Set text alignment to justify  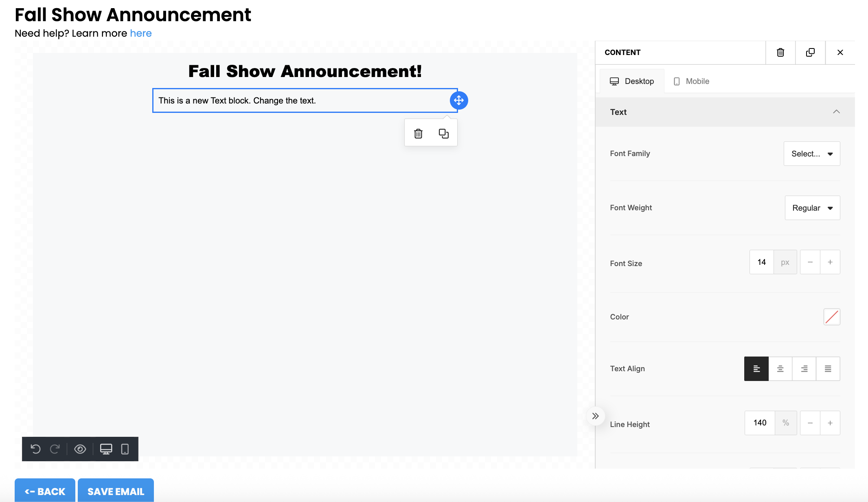828,369
